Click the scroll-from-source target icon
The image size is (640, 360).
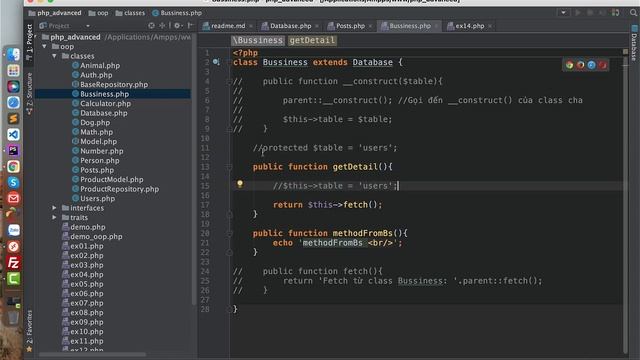click(x=151, y=25)
